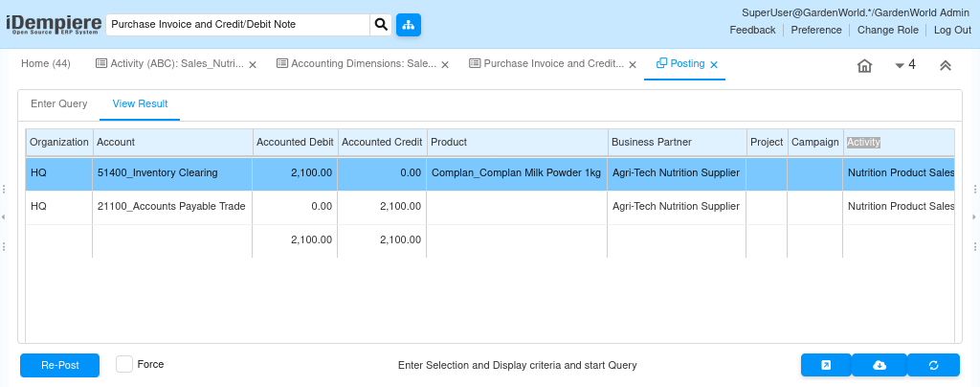The image size is (980, 387).
Task: Expand the right side panel handle
Action: pos(974,217)
